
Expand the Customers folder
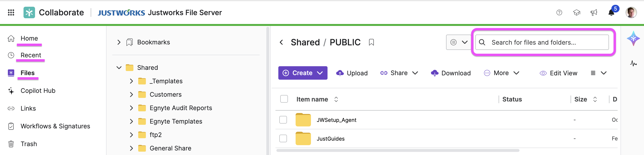(x=131, y=95)
